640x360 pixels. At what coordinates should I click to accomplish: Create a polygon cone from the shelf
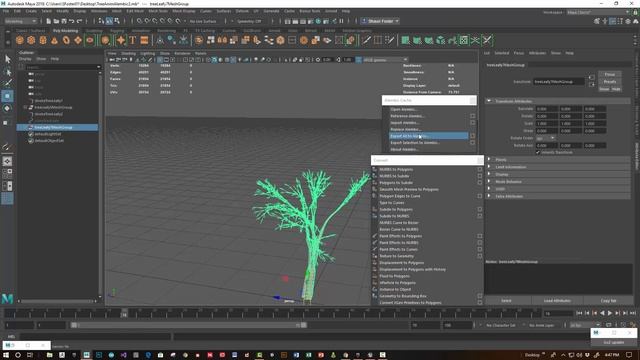[54, 40]
